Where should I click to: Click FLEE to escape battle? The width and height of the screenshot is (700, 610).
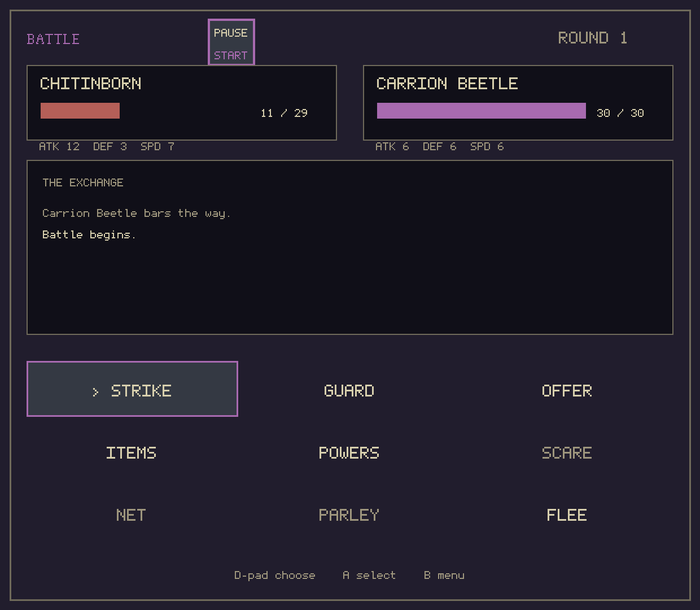point(567,515)
